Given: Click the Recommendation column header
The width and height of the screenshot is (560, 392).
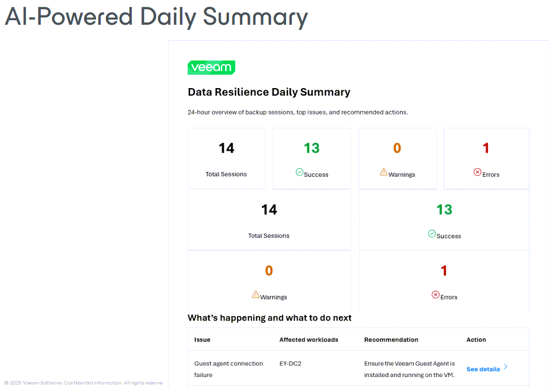Looking at the screenshot, I should click(391, 340).
